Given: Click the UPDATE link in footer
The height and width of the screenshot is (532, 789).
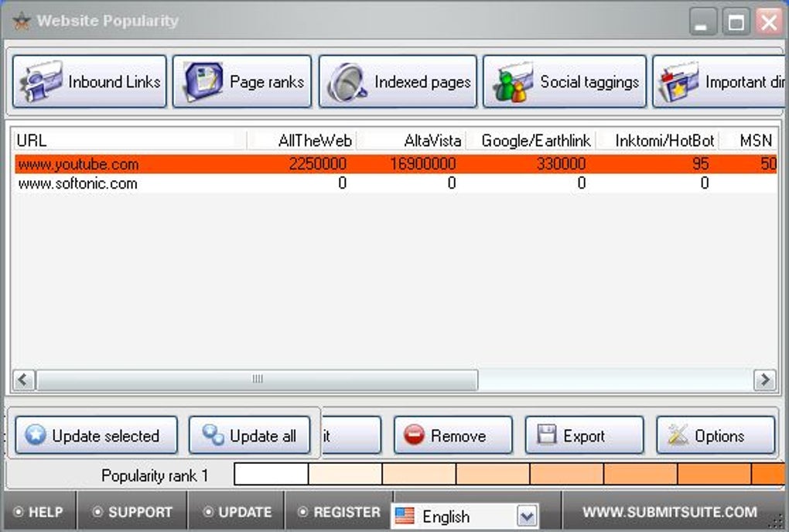Looking at the screenshot, I should coord(237,512).
